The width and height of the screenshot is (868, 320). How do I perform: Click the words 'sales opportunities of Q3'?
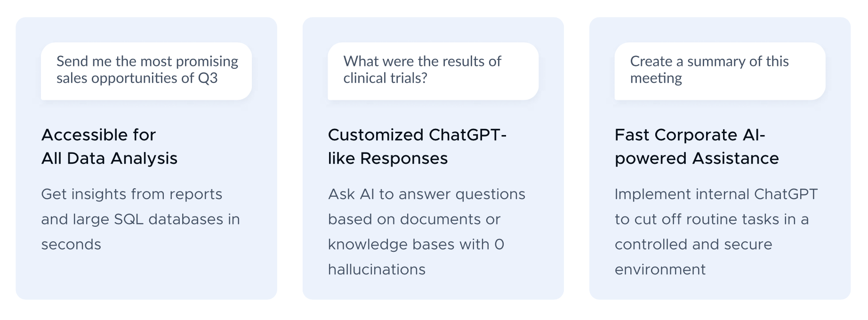[x=137, y=78]
